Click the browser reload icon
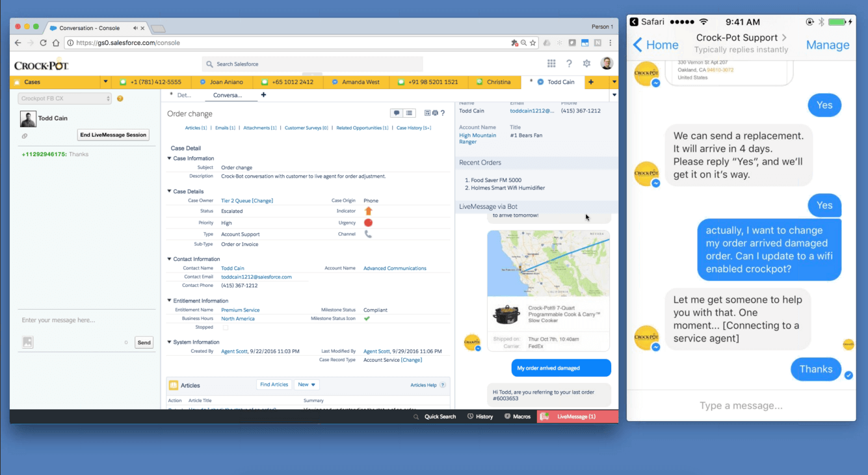Screen dimensions: 868x475 click(43, 43)
